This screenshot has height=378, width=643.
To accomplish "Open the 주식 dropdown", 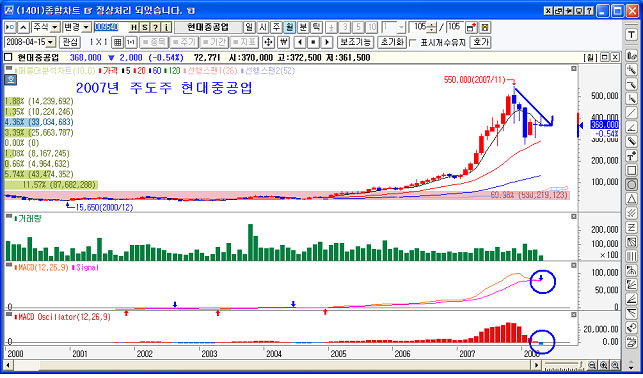I will (46, 27).
